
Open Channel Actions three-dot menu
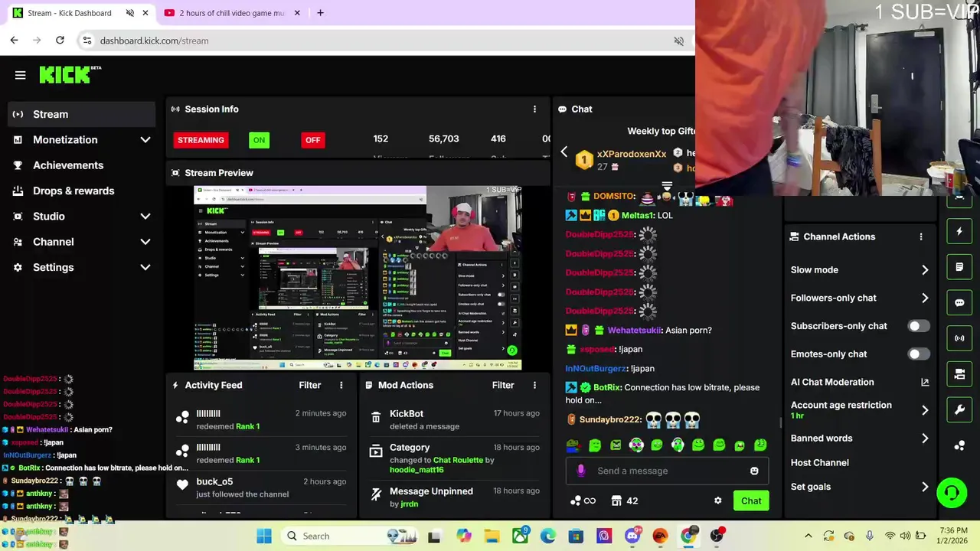point(921,237)
